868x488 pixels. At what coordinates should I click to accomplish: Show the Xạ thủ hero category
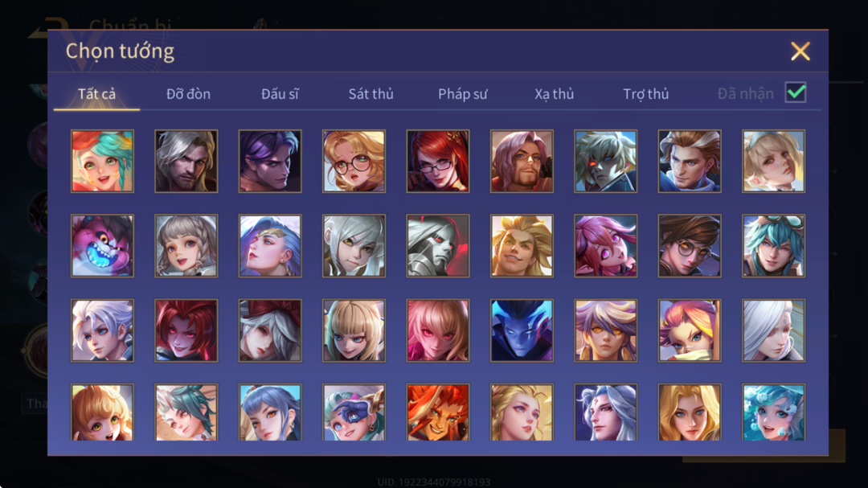point(554,94)
